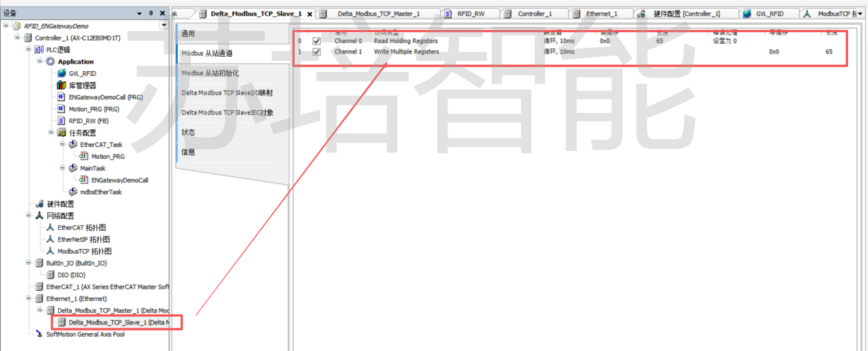Click the 库管理器 library manager icon
The image size is (868, 351).
click(x=62, y=86)
